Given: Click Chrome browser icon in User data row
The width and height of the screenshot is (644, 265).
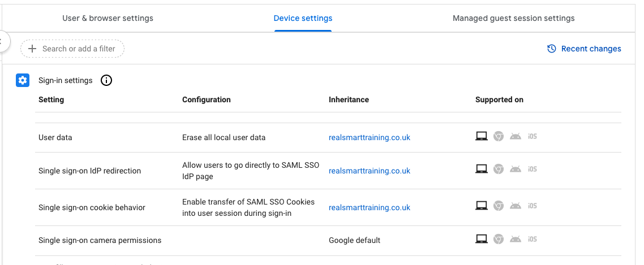Looking at the screenshot, I should pyautogui.click(x=498, y=136).
